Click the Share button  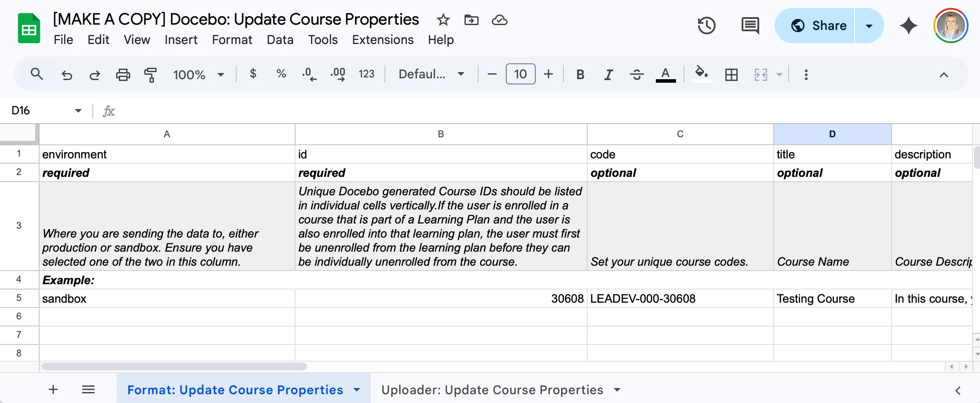[815, 26]
